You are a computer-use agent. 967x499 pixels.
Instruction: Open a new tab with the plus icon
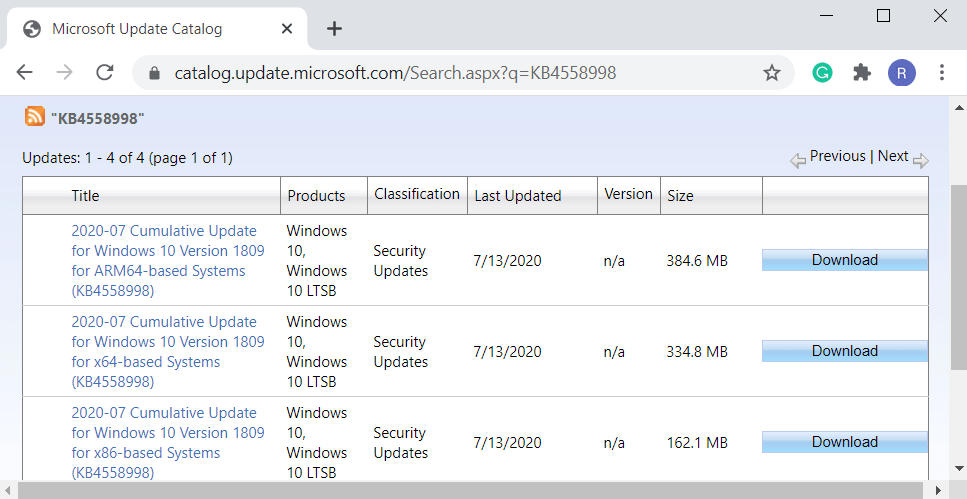(334, 28)
